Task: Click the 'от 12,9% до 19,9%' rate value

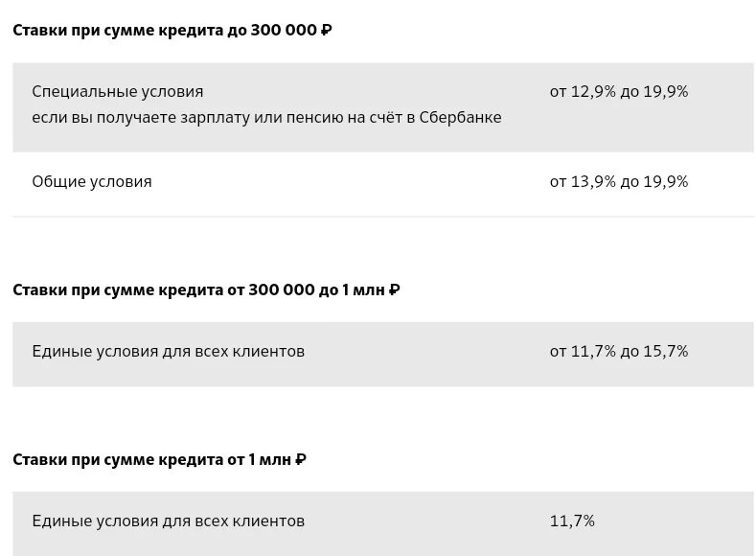Action: click(619, 92)
